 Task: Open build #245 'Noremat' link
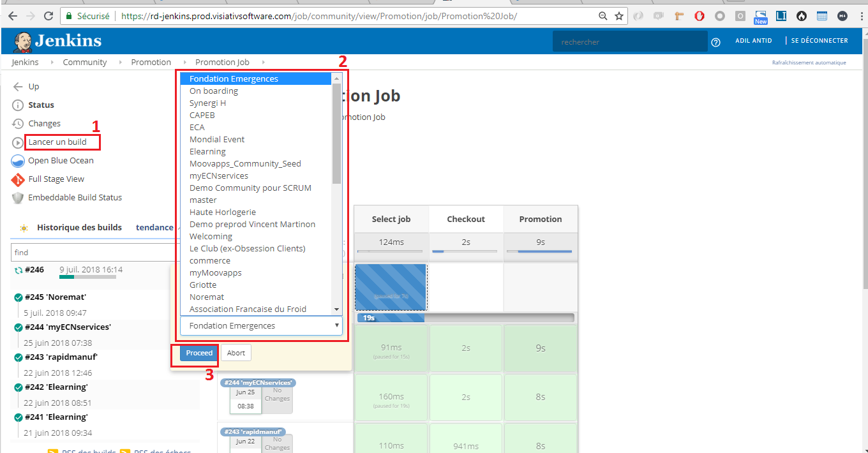coord(56,297)
